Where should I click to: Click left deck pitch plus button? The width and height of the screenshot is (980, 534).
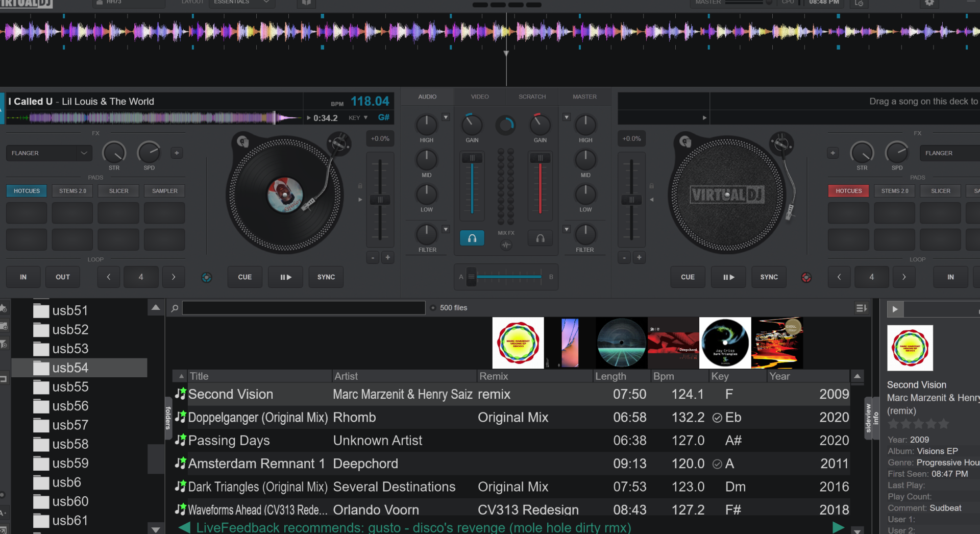coord(388,258)
